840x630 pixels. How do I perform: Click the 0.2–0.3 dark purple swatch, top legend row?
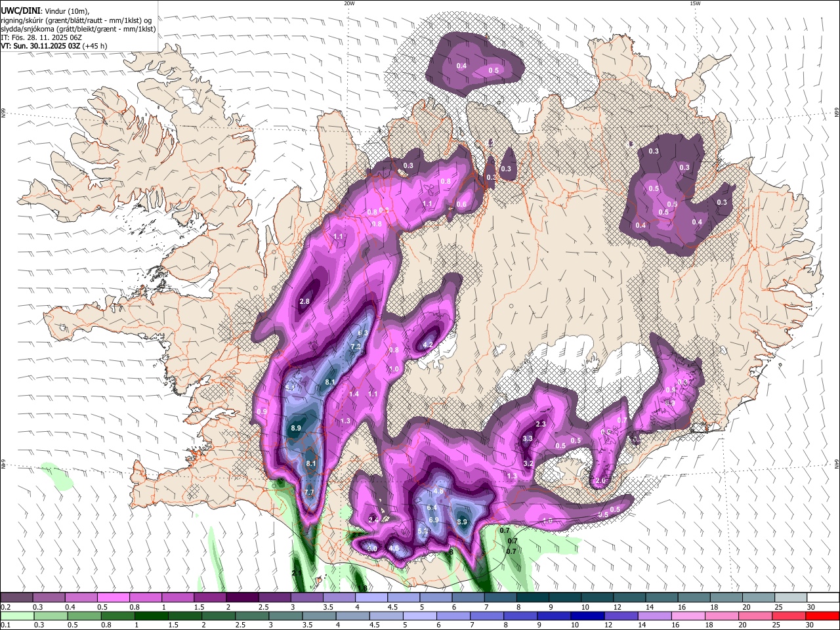coord(16,598)
